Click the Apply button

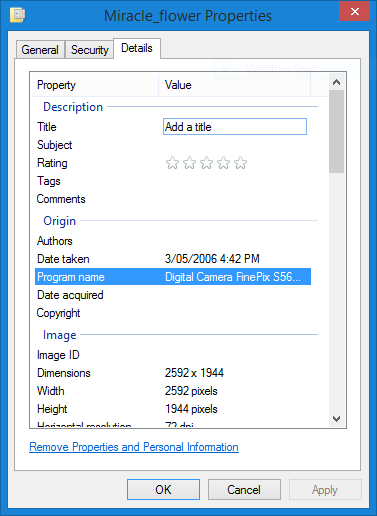tap(325, 490)
